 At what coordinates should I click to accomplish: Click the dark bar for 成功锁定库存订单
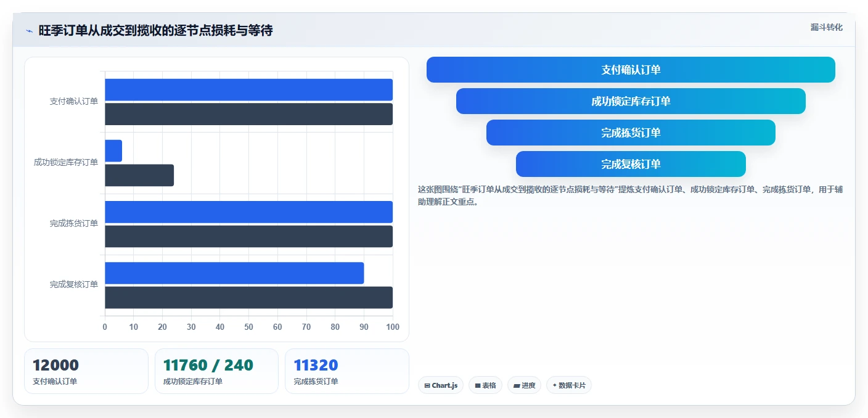139,175
